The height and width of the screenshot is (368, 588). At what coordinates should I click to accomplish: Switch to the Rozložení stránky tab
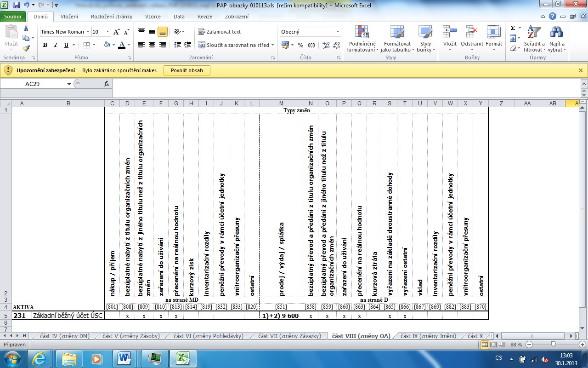pos(112,17)
